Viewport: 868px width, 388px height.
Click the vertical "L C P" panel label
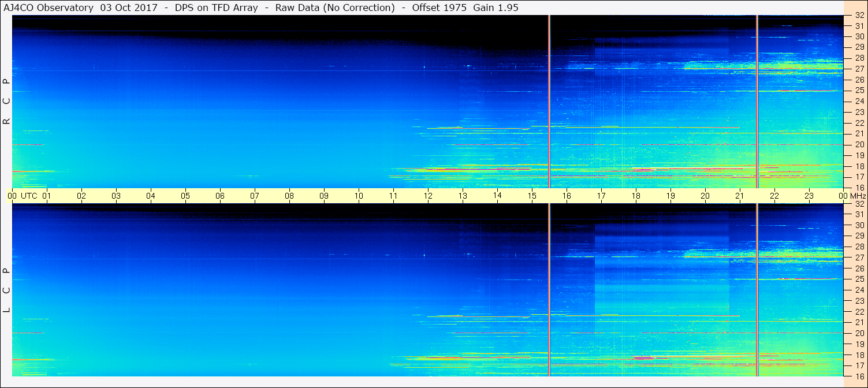tap(7, 290)
